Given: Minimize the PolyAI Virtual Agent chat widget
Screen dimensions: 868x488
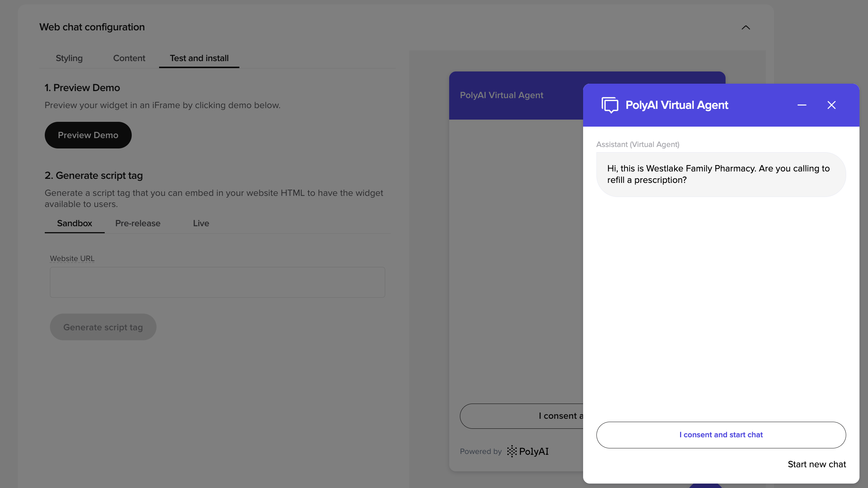Looking at the screenshot, I should click(x=802, y=105).
